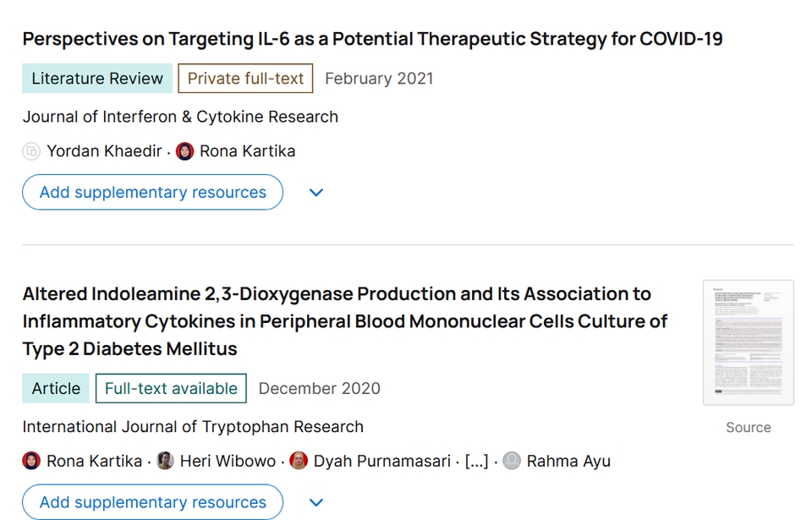Add supplementary resources to the IL-6 review

[x=152, y=193]
